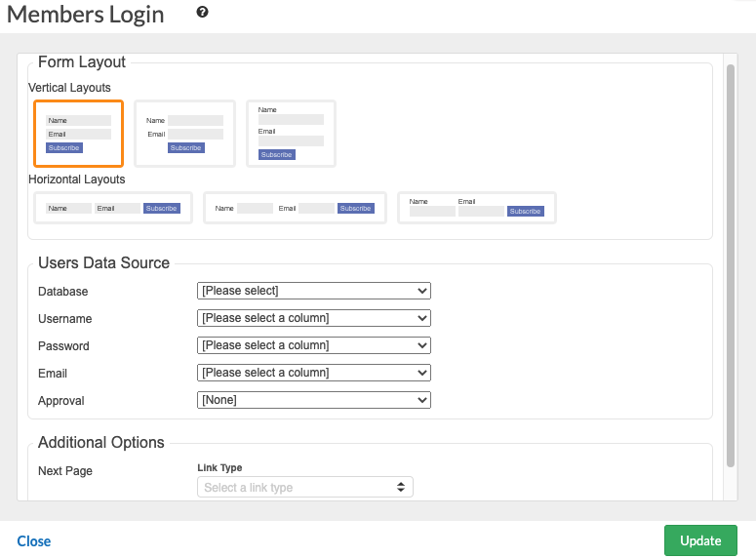The image size is (756, 558).
Task: Click the Close link
Action: tap(34, 541)
